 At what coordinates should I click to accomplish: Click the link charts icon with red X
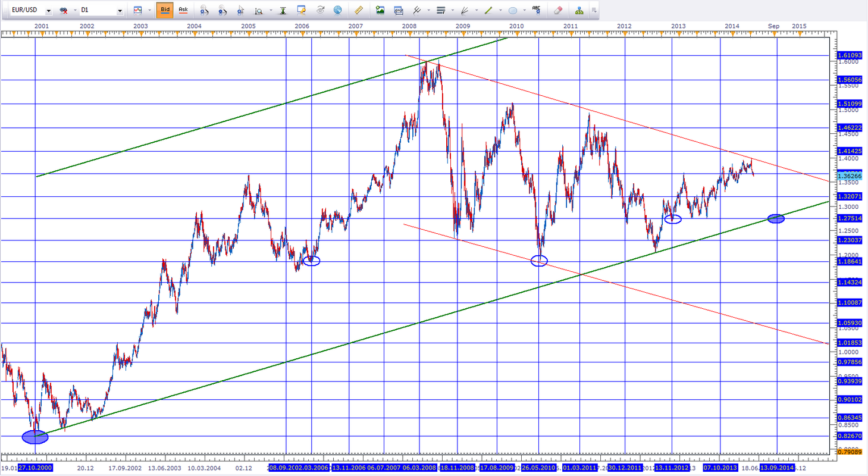pyautogui.click(x=64, y=10)
